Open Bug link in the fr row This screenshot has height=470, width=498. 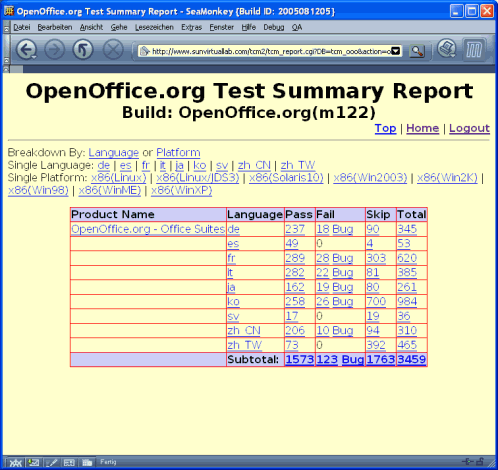tap(343, 258)
